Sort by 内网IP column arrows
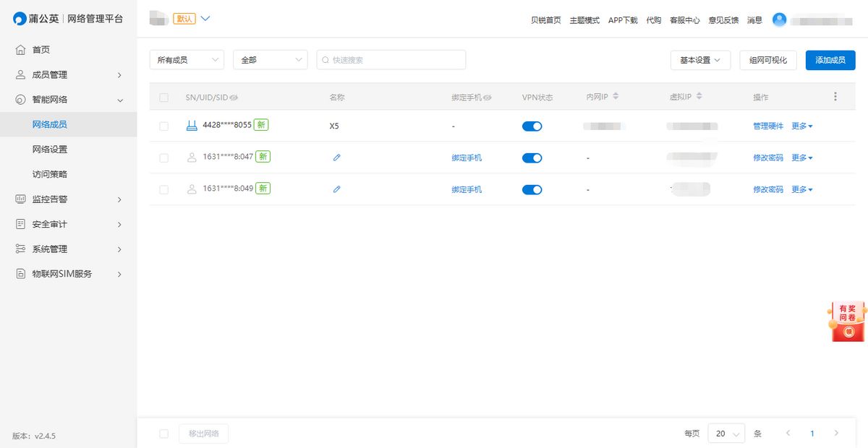Image resolution: width=868 pixels, height=448 pixels. click(x=616, y=96)
